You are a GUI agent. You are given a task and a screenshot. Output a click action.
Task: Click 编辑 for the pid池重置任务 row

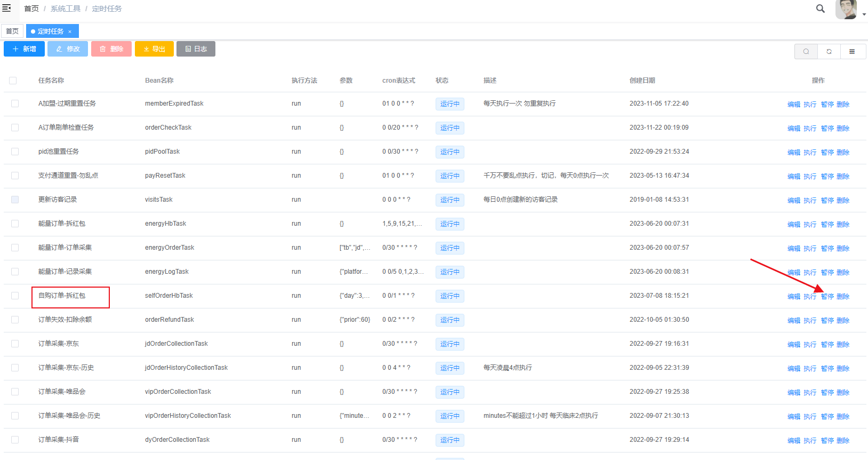click(x=794, y=153)
